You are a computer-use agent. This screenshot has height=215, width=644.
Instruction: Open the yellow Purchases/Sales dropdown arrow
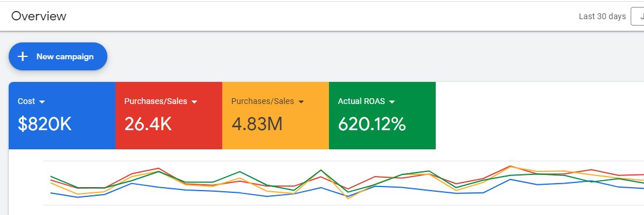tap(301, 102)
